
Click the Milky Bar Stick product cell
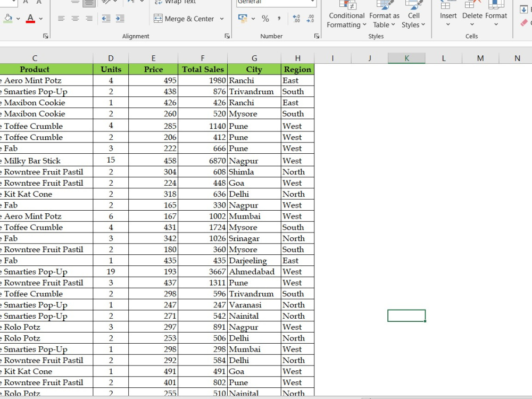point(46,161)
